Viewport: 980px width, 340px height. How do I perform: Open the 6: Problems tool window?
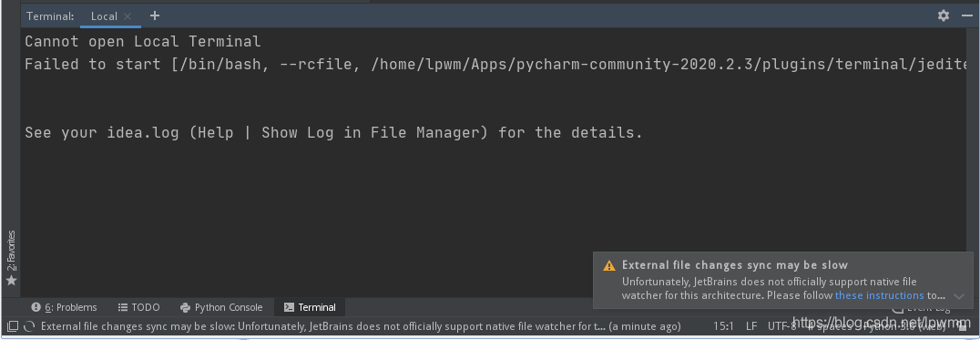point(65,307)
